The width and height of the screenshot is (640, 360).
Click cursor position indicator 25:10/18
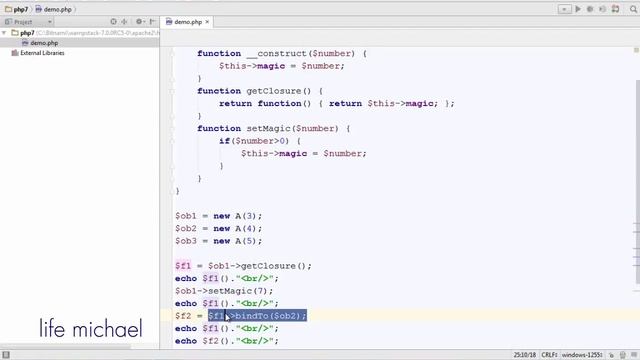(524, 355)
